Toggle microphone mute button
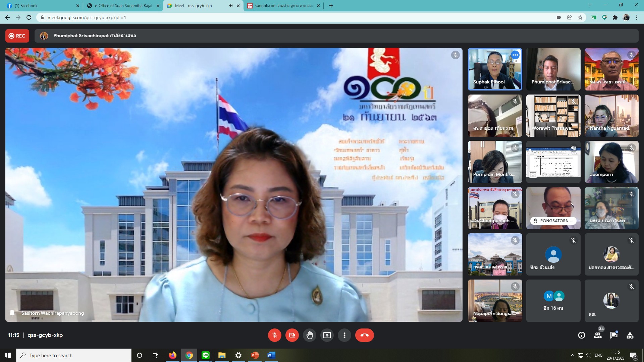Screen dimensions: 644x362 tap(274, 335)
